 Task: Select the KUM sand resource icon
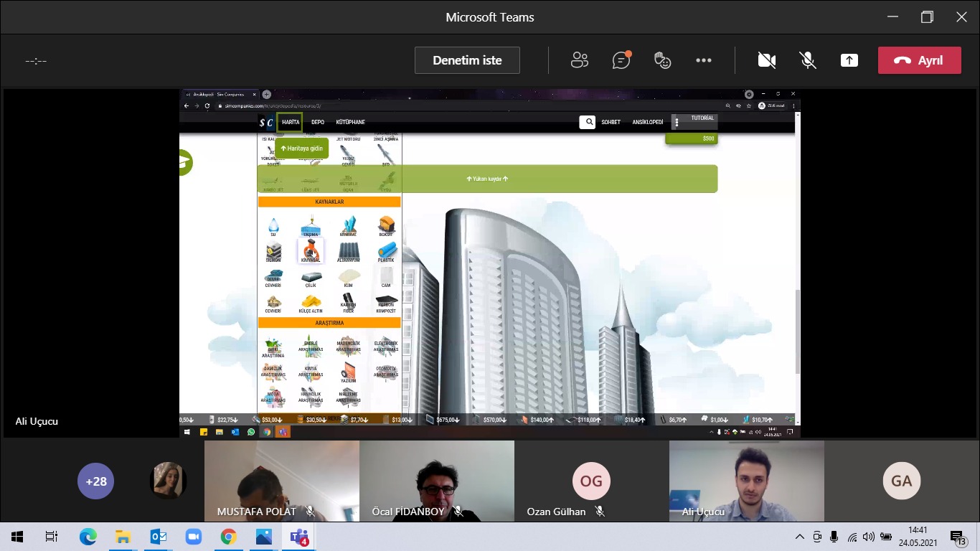pyautogui.click(x=348, y=279)
